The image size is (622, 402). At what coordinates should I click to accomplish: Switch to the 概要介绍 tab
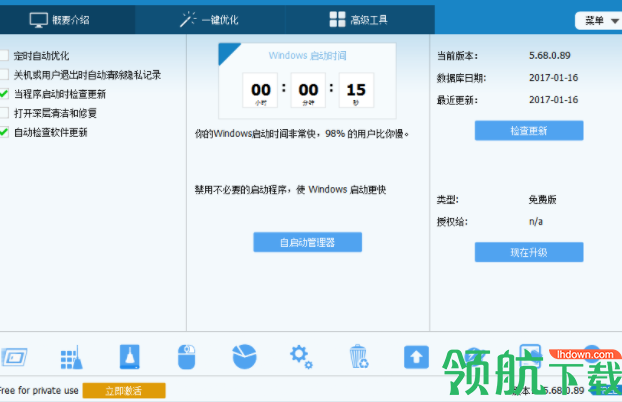click(x=67, y=19)
